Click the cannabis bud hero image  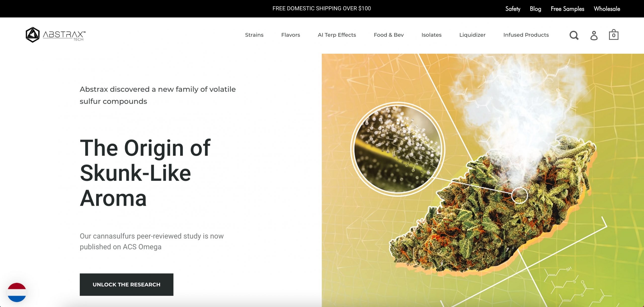(x=483, y=180)
